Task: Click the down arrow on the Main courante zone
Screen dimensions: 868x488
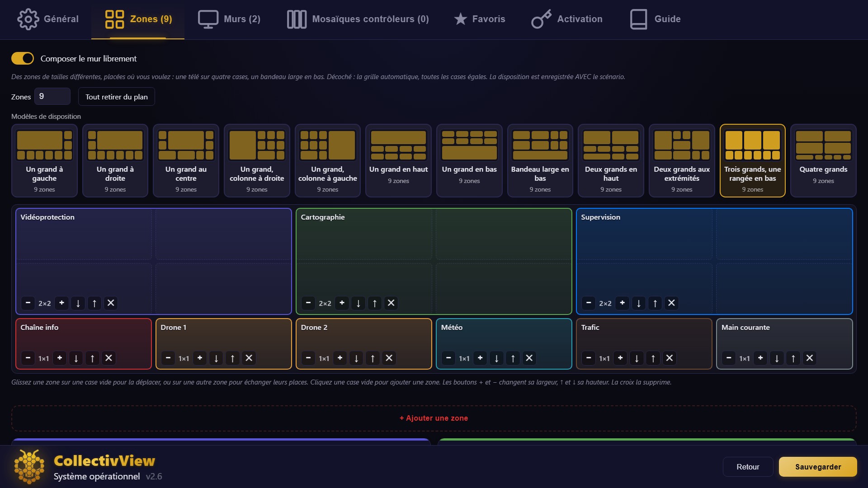Action: pyautogui.click(x=777, y=358)
